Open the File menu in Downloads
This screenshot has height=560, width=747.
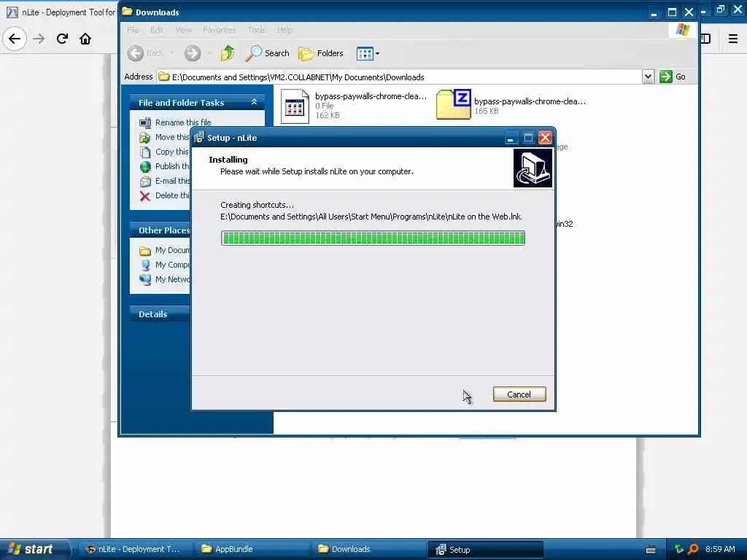tap(133, 30)
